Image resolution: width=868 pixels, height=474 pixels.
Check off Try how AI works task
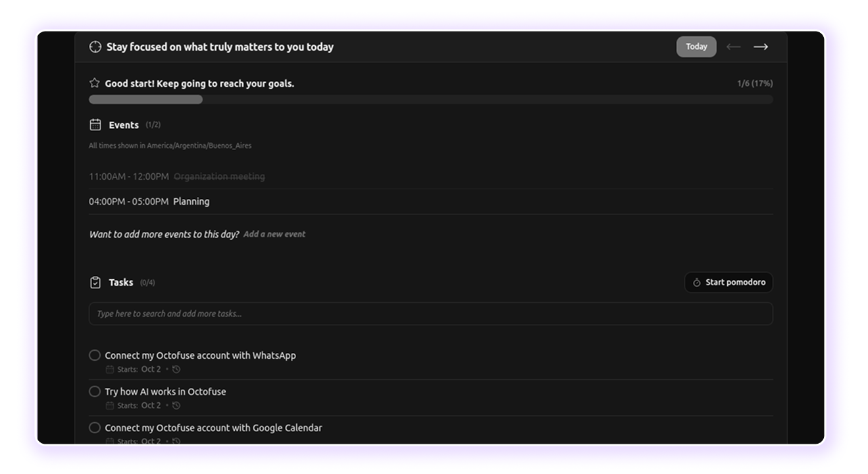point(95,392)
